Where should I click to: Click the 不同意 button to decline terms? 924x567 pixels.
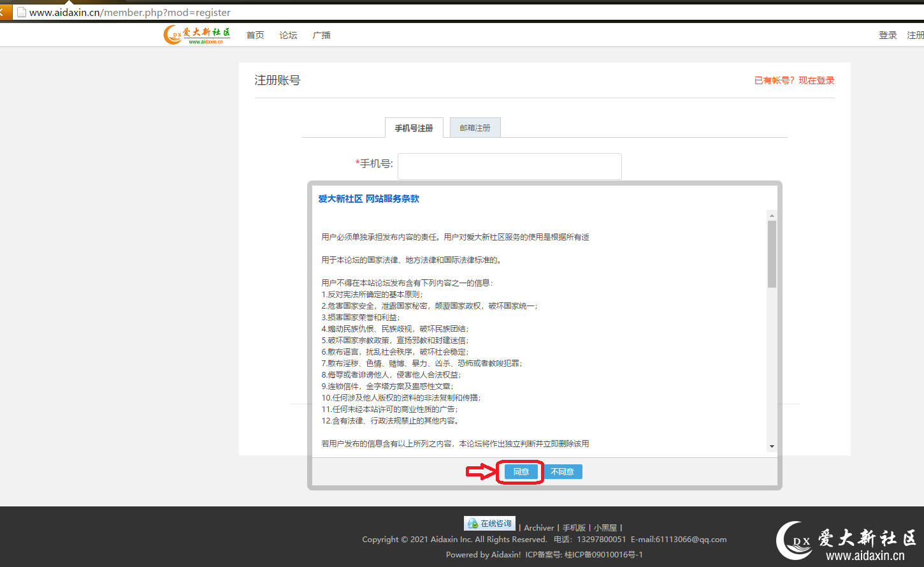click(x=563, y=472)
